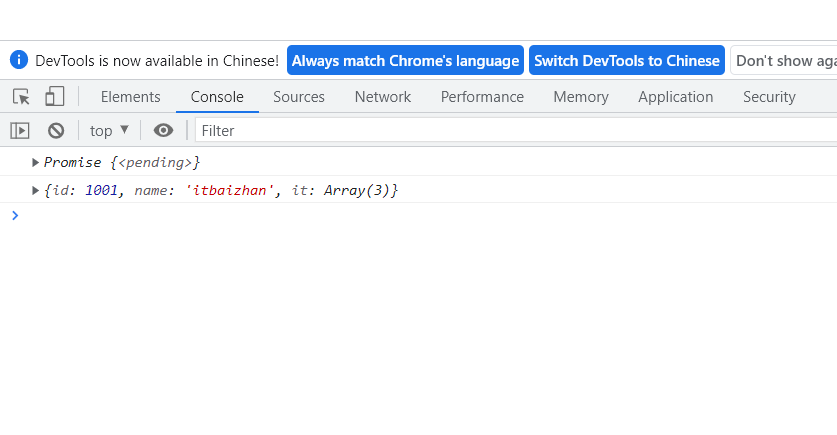Activate the inspect element picker icon
This screenshot has height=435, width=837.
pyautogui.click(x=21, y=97)
